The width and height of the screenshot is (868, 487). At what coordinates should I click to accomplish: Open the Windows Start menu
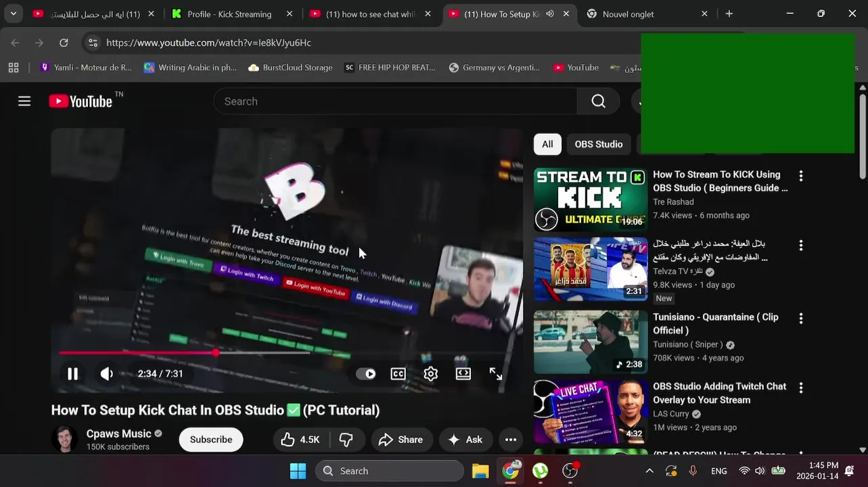298,471
